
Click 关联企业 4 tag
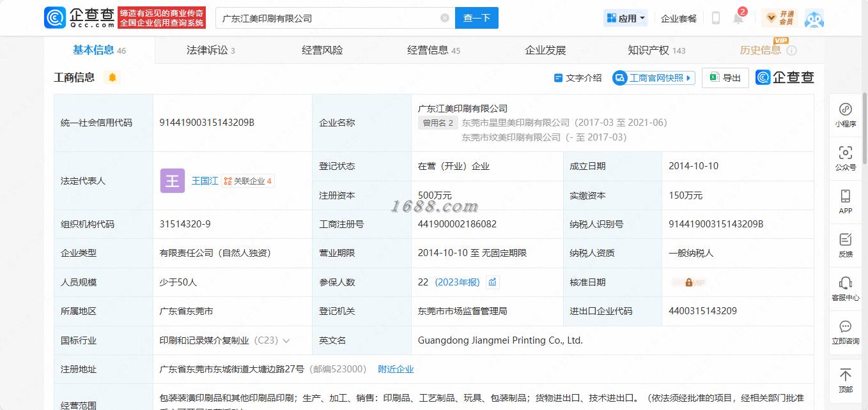click(x=248, y=181)
